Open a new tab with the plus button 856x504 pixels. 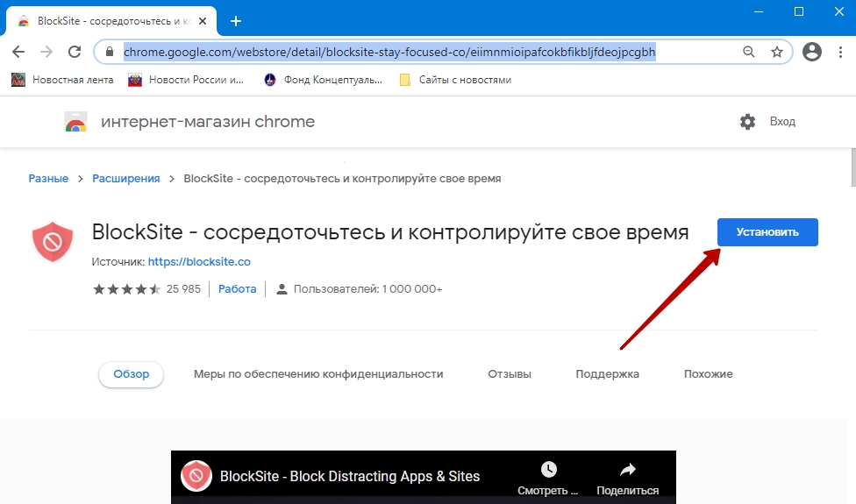(x=235, y=21)
